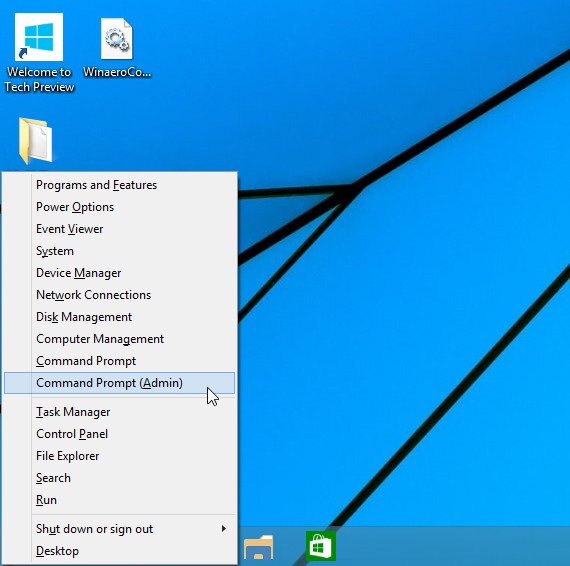Select the Run menu item
The image size is (570, 566).
coord(119,500)
